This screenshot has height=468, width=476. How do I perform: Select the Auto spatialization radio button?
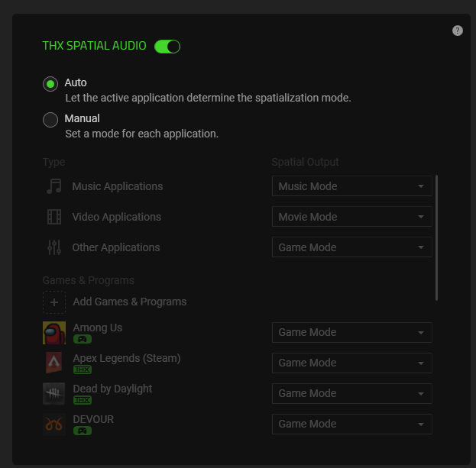click(x=50, y=84)
